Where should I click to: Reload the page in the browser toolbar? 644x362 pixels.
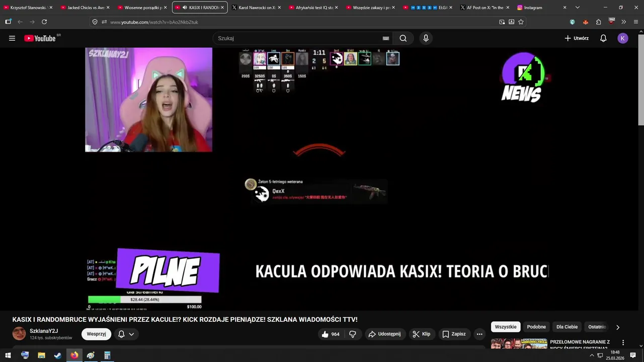44,22
